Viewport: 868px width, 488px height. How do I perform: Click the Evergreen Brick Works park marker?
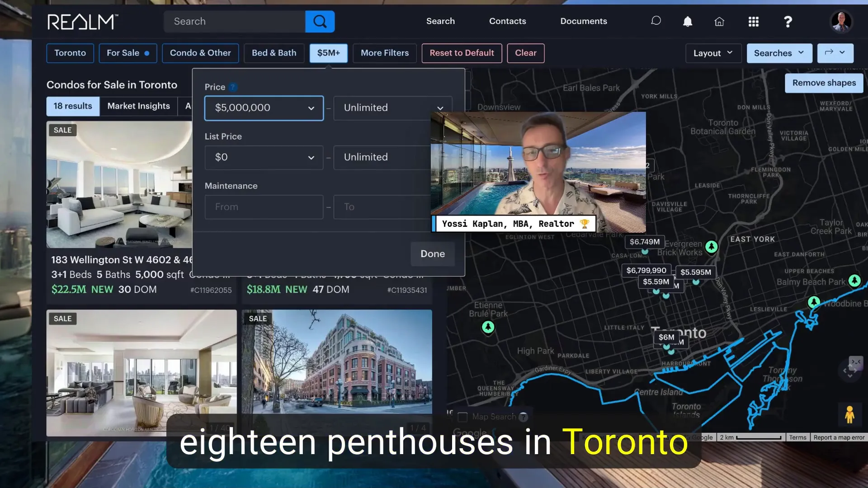(x=711, y=247)
